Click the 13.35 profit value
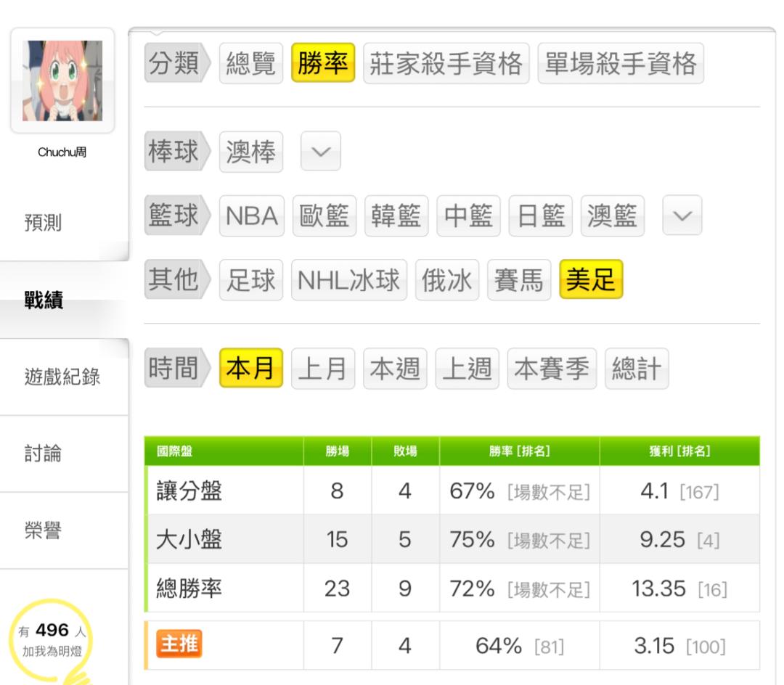The height and width of the screenshot is (685, 784). (658, 588)
